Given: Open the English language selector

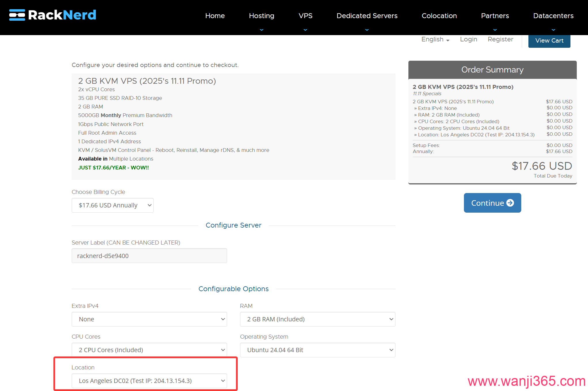Looking at the screenshot, I should click(435, 39).
